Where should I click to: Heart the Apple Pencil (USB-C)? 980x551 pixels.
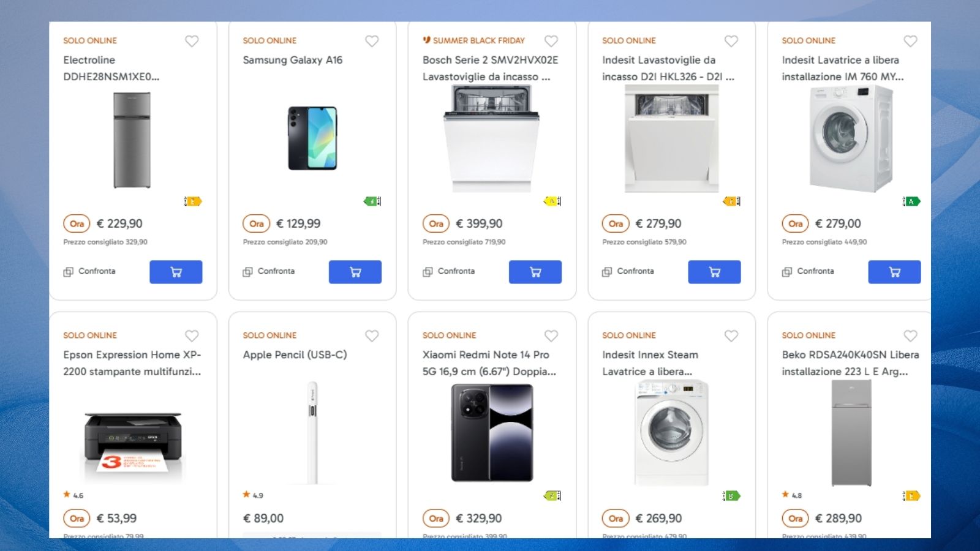point(372,336)
